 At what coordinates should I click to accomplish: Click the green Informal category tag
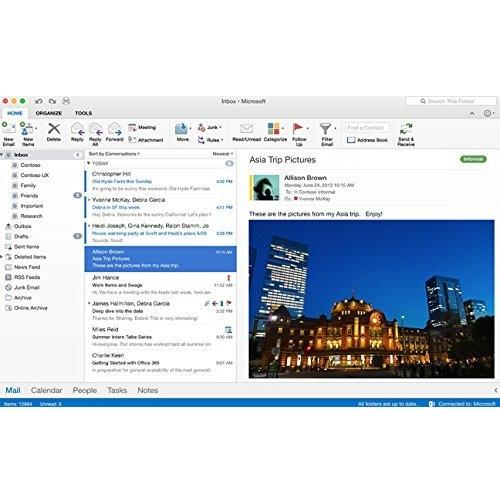473,159
